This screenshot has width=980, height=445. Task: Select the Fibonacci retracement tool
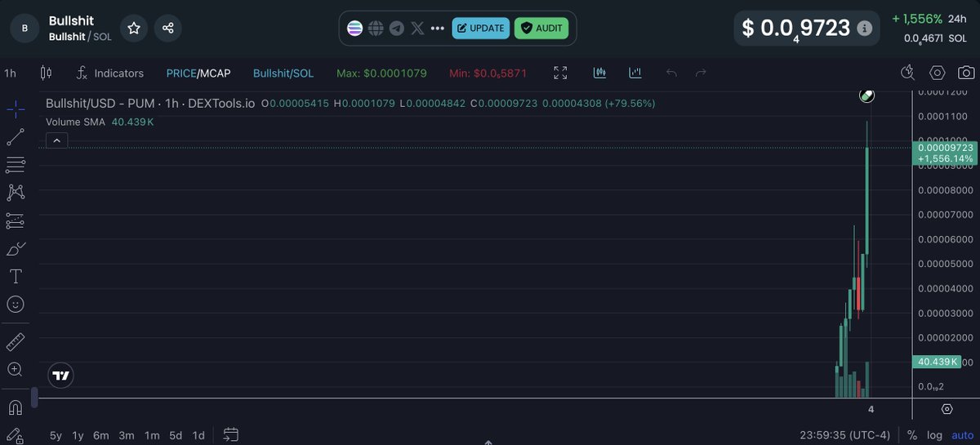click(x=16, y=164)
